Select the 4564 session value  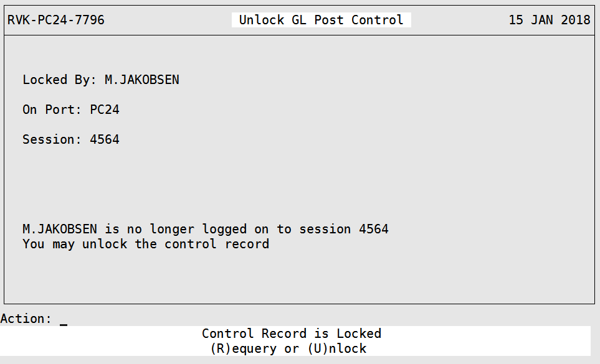click(105, 139)
